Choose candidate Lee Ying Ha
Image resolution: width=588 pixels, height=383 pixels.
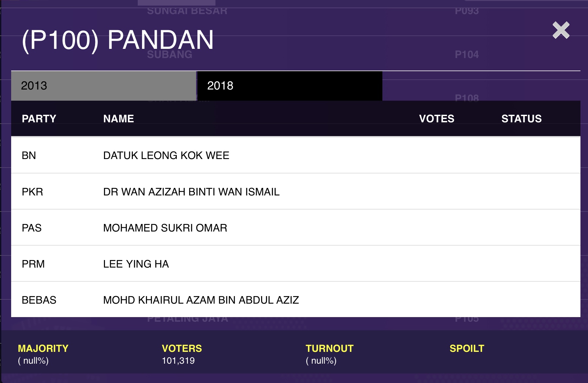pos(136,264)
